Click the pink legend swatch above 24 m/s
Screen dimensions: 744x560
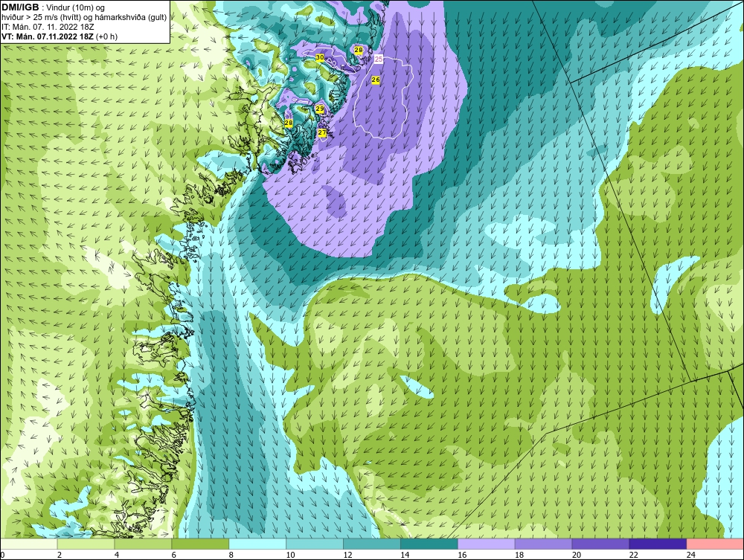(715, 544)
